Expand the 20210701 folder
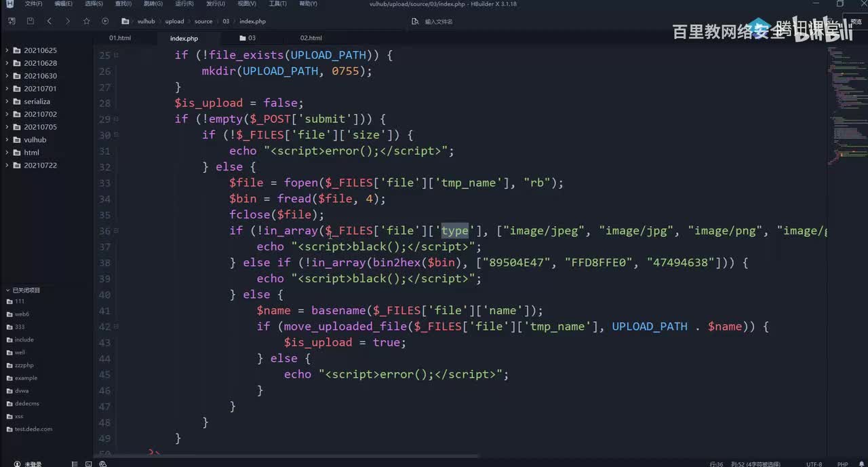Viewport: 868px width, 467px height. 7,89
